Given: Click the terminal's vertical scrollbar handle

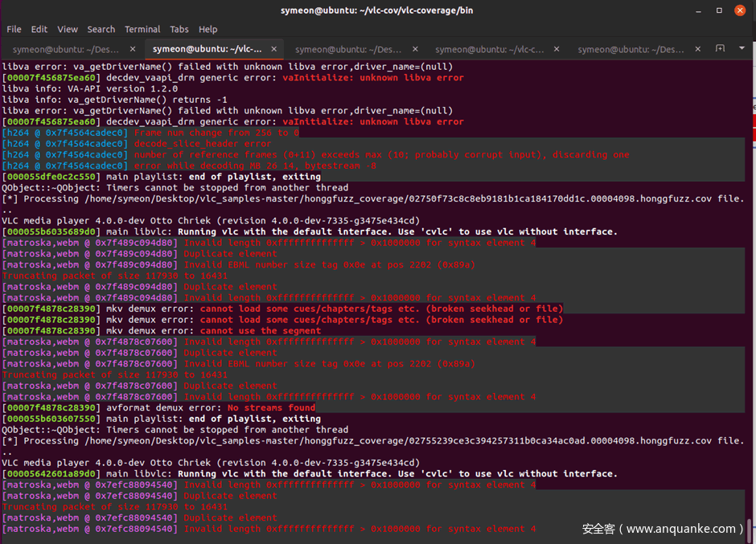Looking at the screenshot, I should coord(751,529).
